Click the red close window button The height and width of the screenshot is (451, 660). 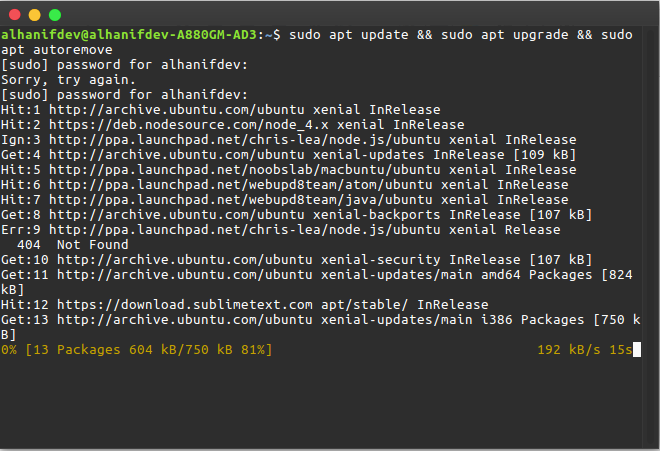point(15,15)
